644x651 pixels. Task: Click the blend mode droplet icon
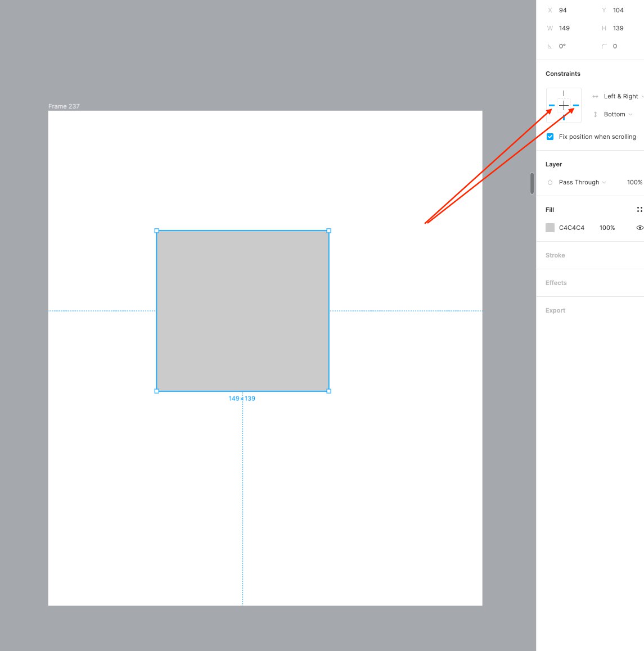550,182
